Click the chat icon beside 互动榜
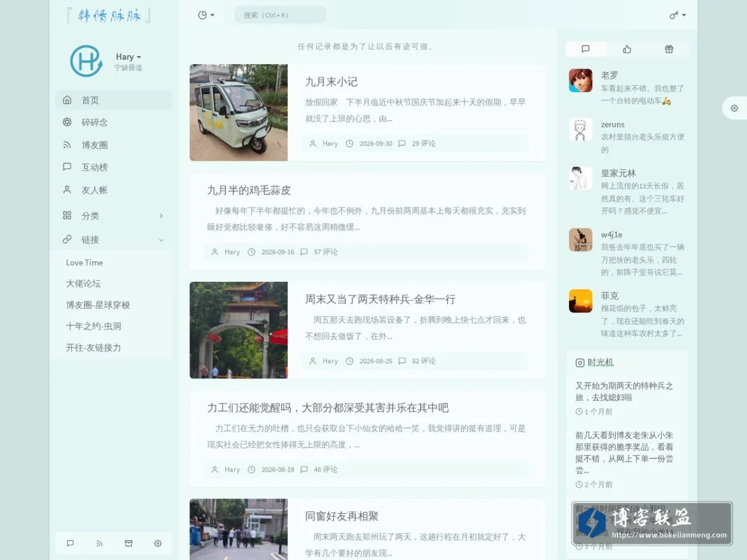 pyautogui.click(x=67, y=167)
